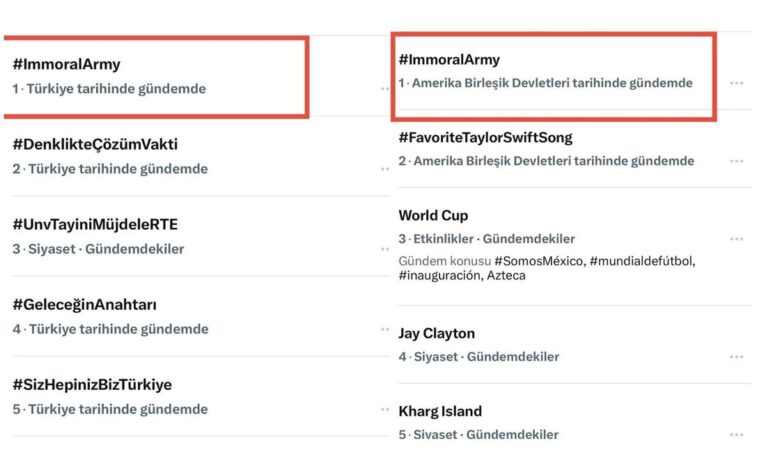Open the Kharg Island trending topic

point(440,411)
